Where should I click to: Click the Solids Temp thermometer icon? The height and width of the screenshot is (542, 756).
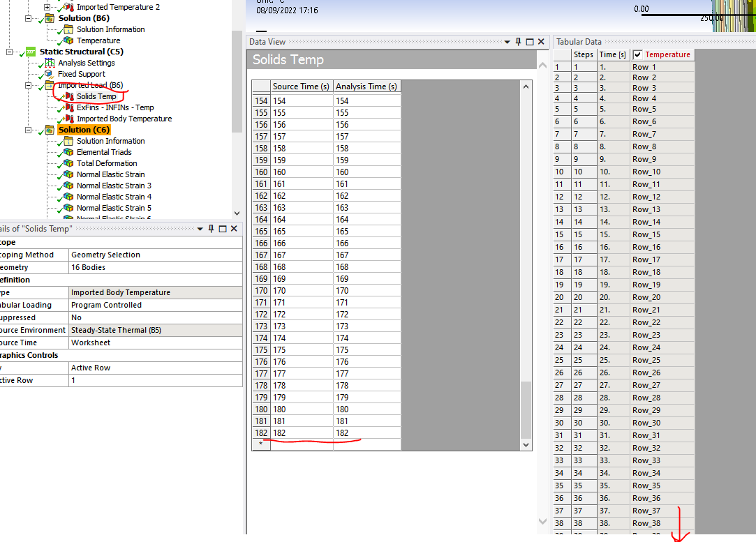pyautogui.click(x=68, y=96)
